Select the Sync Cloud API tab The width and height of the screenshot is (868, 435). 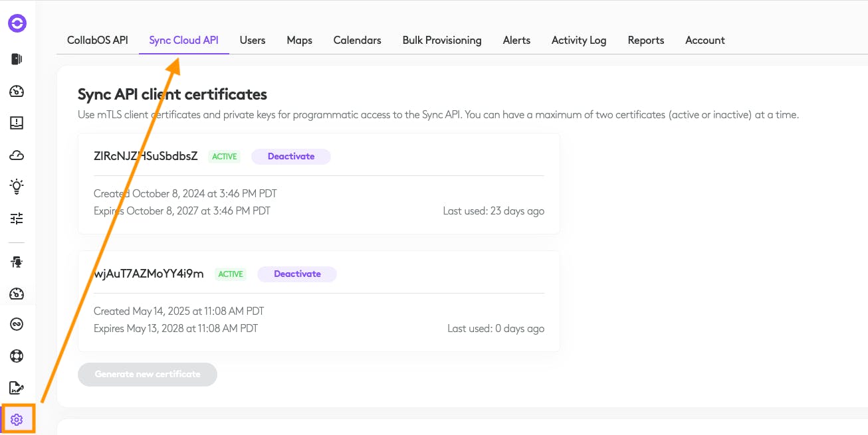tap(184, 40)
